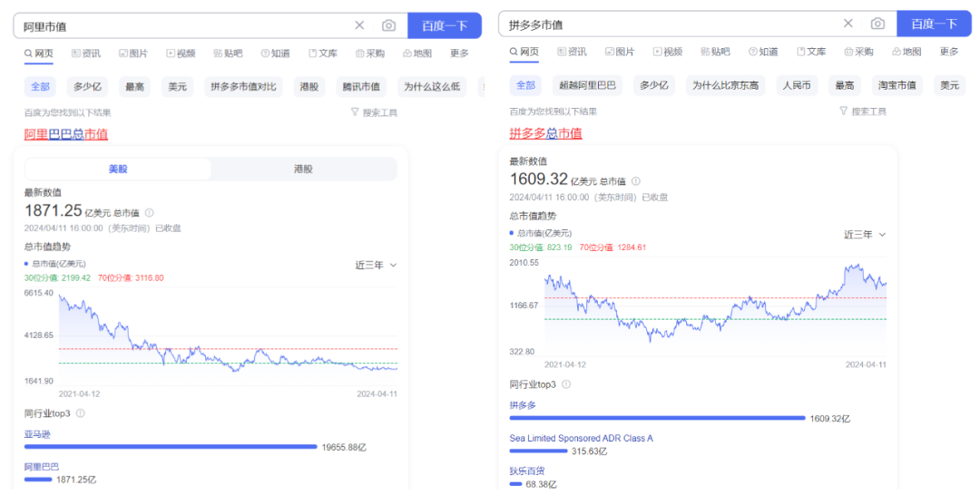Open the 拼多多总市值 result link

[545, 133]
